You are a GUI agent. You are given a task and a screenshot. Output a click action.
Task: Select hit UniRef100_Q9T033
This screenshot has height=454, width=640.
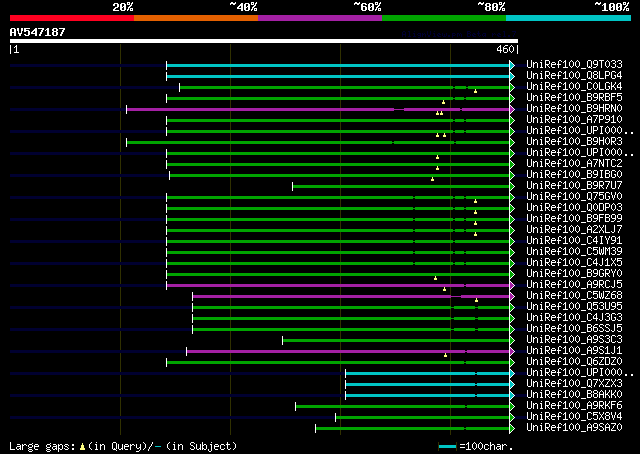pyautogui.click(x=574, y=65)
